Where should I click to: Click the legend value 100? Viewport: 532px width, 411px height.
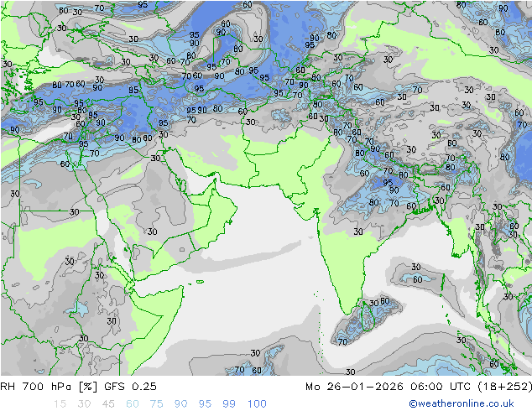[257, 403]
